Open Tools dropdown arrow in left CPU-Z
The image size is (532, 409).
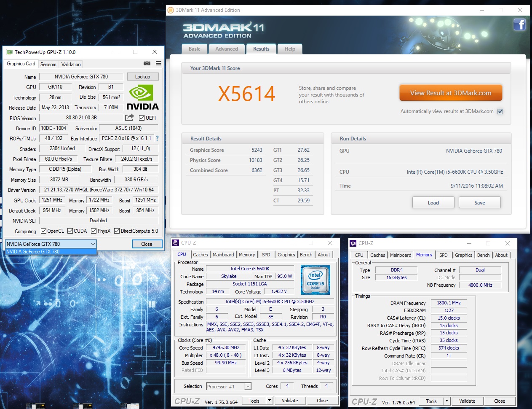point(270,401)
